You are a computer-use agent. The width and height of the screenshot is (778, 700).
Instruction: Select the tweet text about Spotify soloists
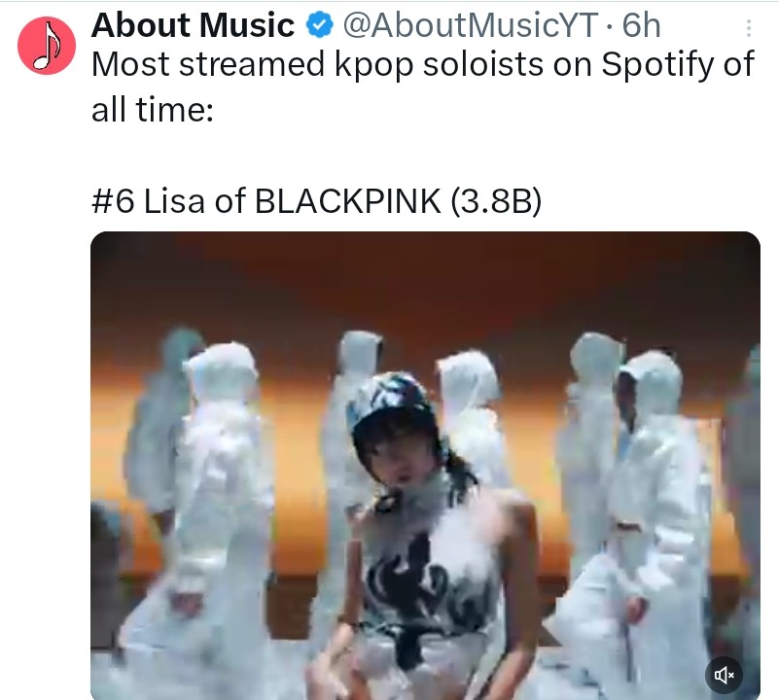click(x=423, y=87)
